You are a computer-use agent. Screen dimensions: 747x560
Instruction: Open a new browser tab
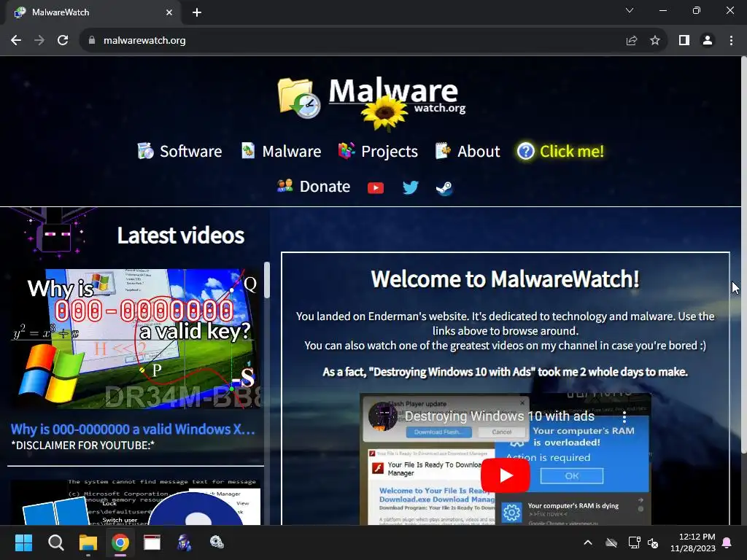click(x=197, y=12)
